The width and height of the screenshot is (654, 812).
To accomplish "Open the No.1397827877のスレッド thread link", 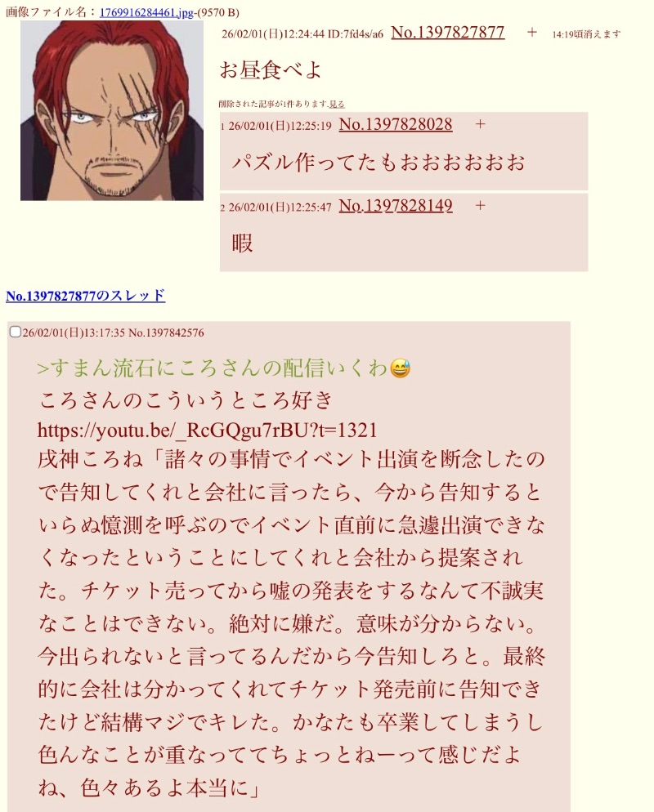I will 86,296.
